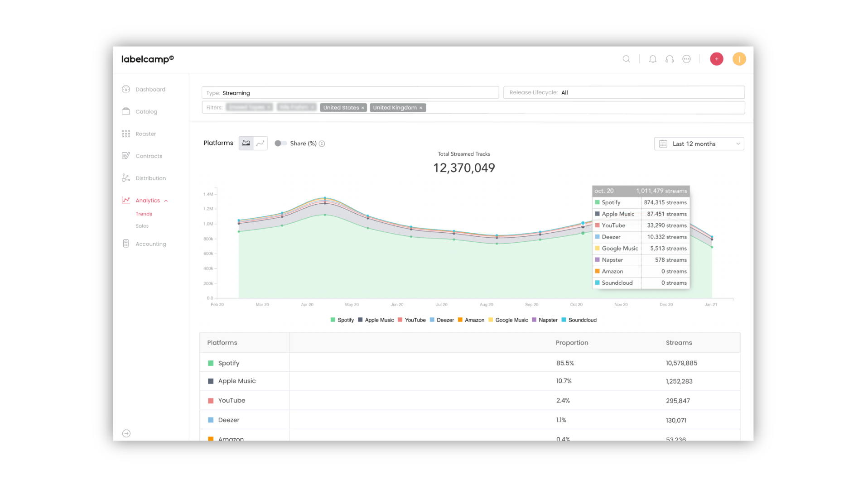
Task: Open the Last 12 months dropdown
Action: pyautogui.click(x=699, y=144)
